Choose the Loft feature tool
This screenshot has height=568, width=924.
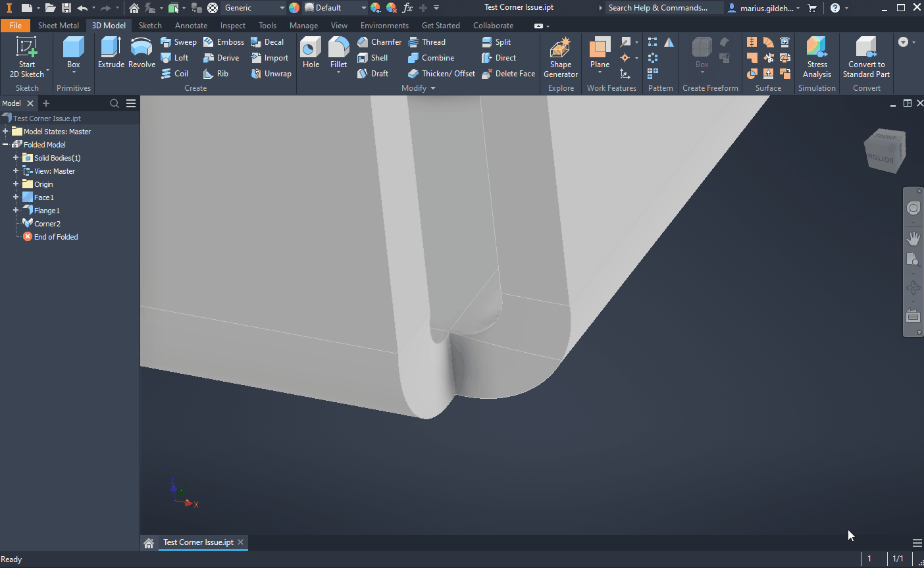pyautogui.click(x=174, y=58)
